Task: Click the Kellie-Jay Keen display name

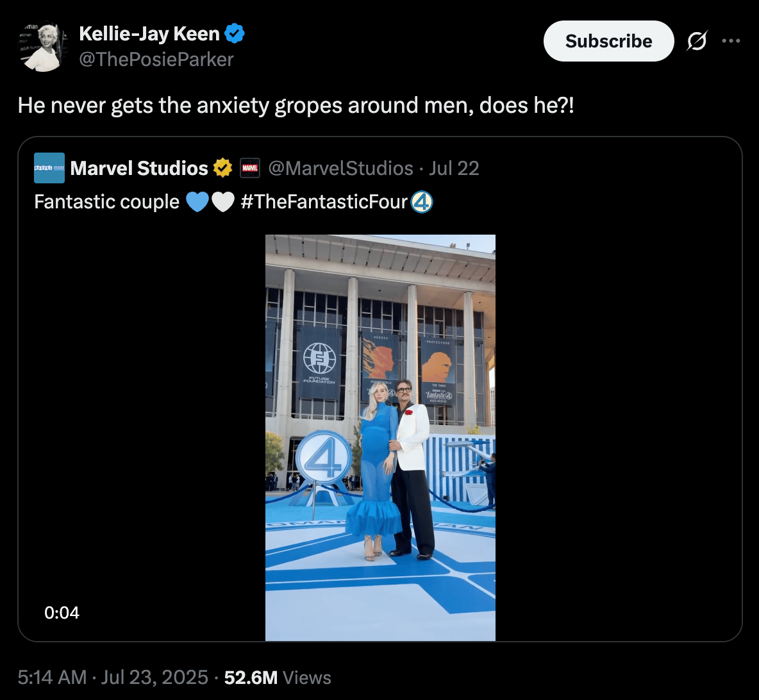Action: coord(149,34)
